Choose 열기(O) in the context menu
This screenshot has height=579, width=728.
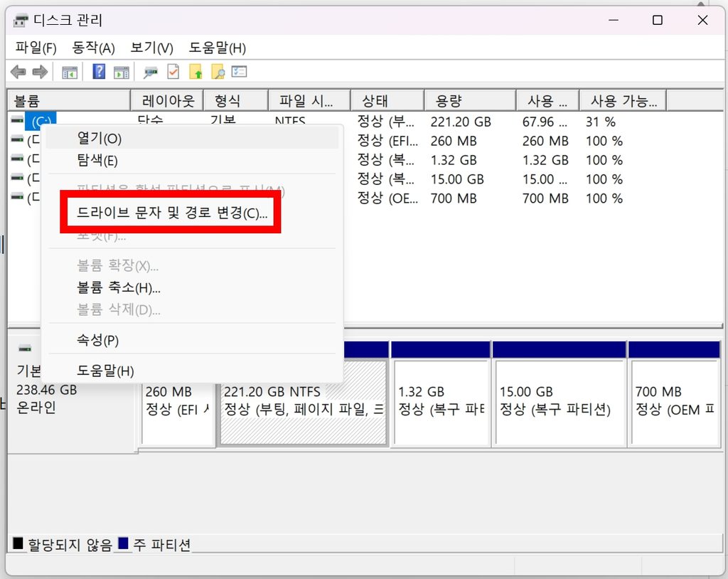(x=192, y=138)
